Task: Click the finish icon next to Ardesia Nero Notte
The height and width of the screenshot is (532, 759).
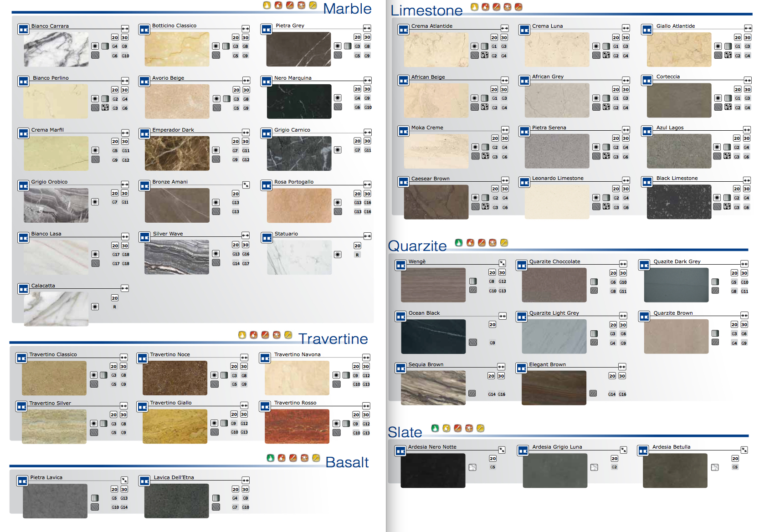Action: coord(472,467)
